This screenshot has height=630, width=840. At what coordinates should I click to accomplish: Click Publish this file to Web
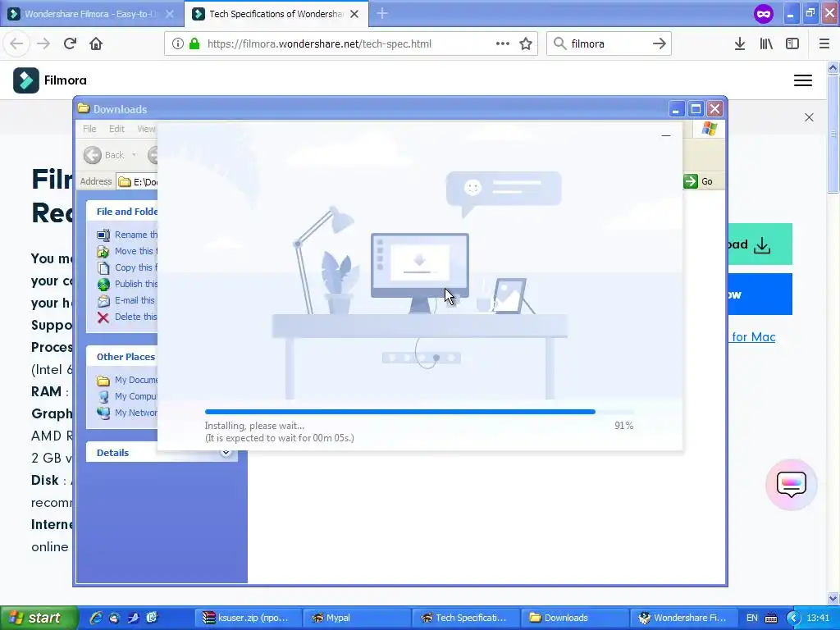coord(127,284)
